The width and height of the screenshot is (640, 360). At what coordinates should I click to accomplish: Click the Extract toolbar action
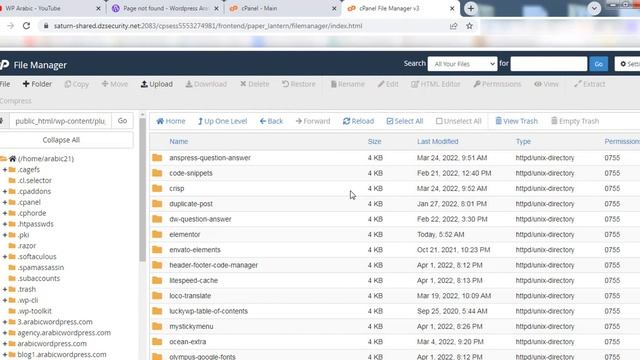[589, 84]
